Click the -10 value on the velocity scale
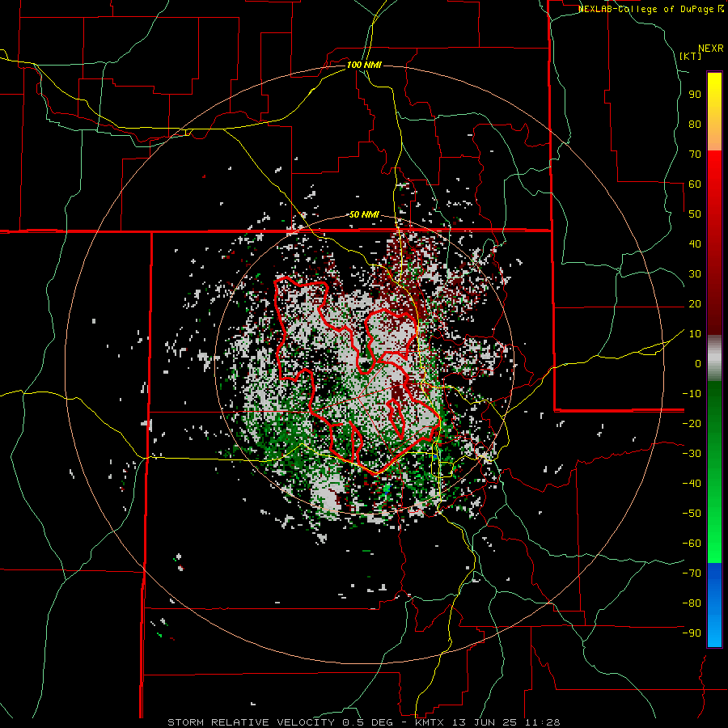This screenshot has width=728, height=728. pos(692,394)
